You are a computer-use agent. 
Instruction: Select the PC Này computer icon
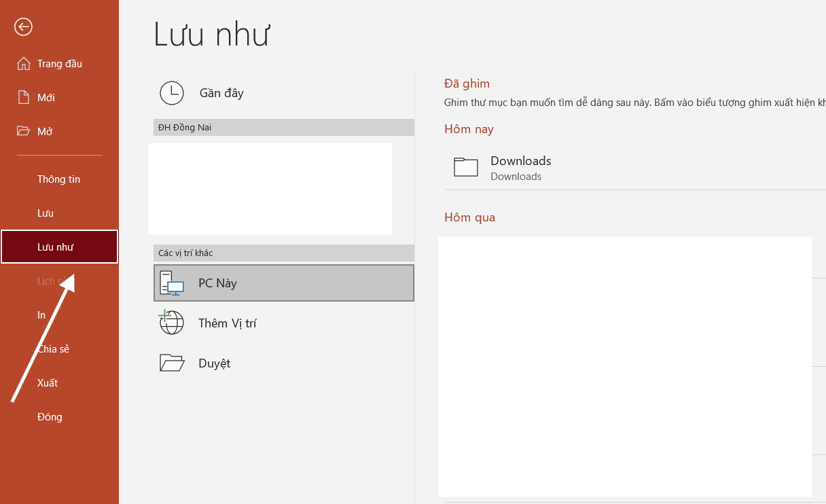(171, 283)
